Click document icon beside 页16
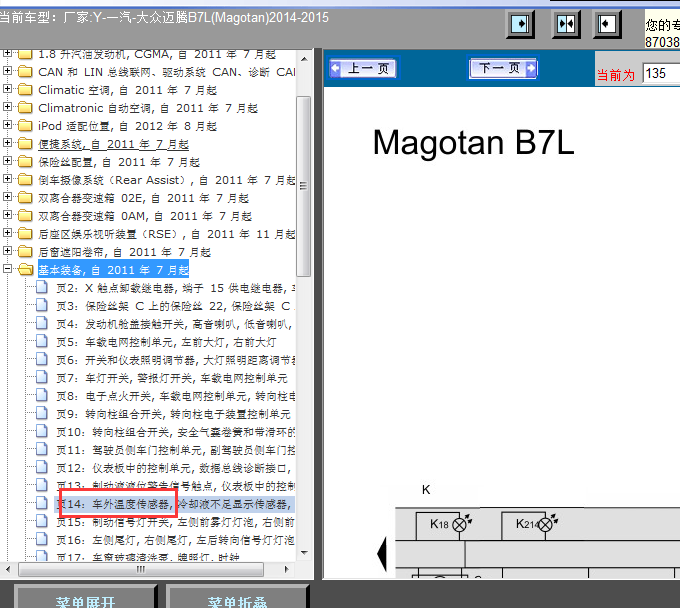This screenshot has height=608, width=680. 42,539
